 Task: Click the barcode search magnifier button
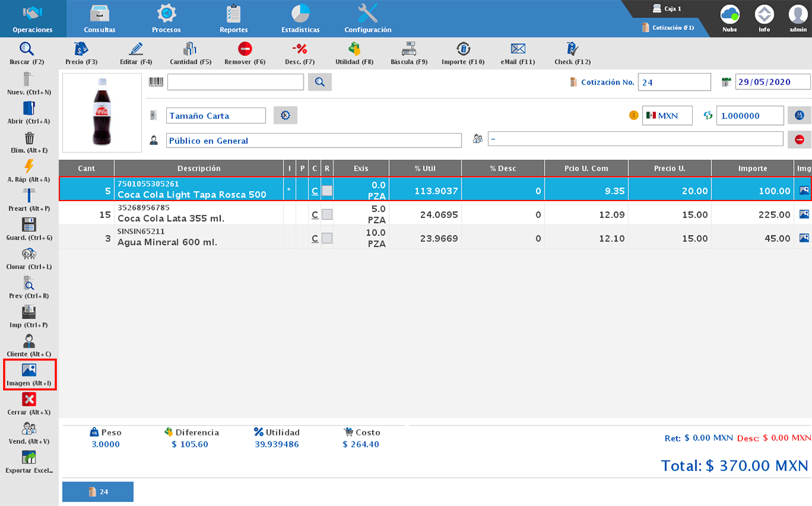click(x=320, y=82)
